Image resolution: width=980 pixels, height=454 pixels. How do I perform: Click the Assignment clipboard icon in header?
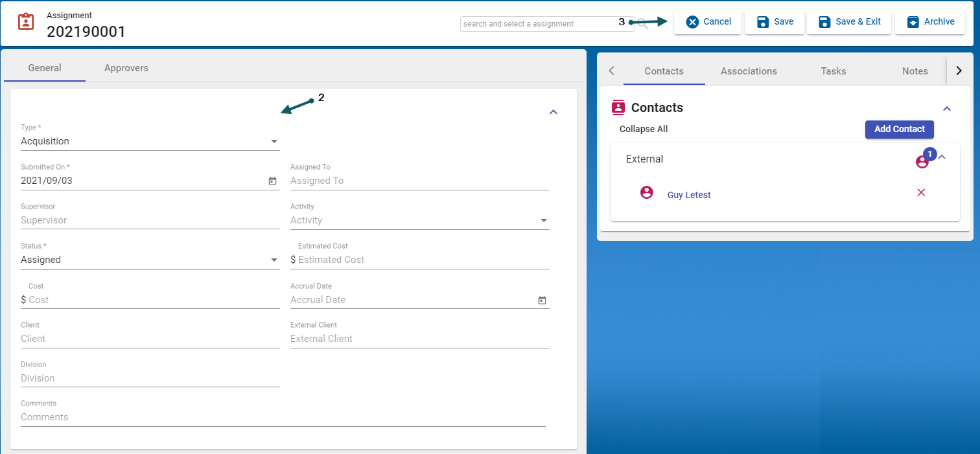(x=26, y=22)
